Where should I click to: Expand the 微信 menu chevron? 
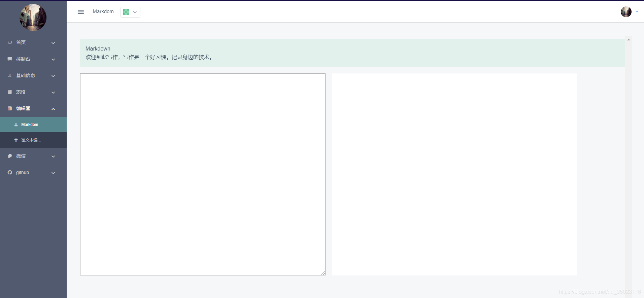tap(53, 156)
